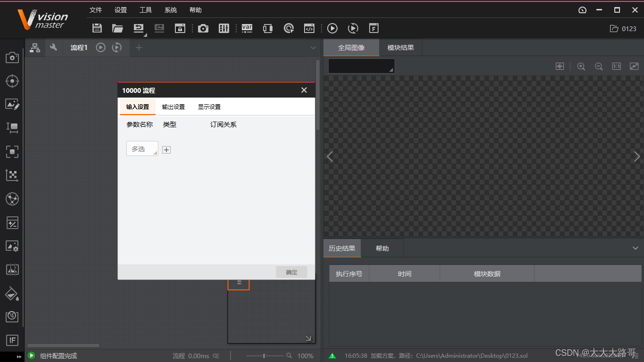Open the 帮助 menu in the top menu bar
The image size is (644, 362).
pyautogui.click(x=196, y=10)
